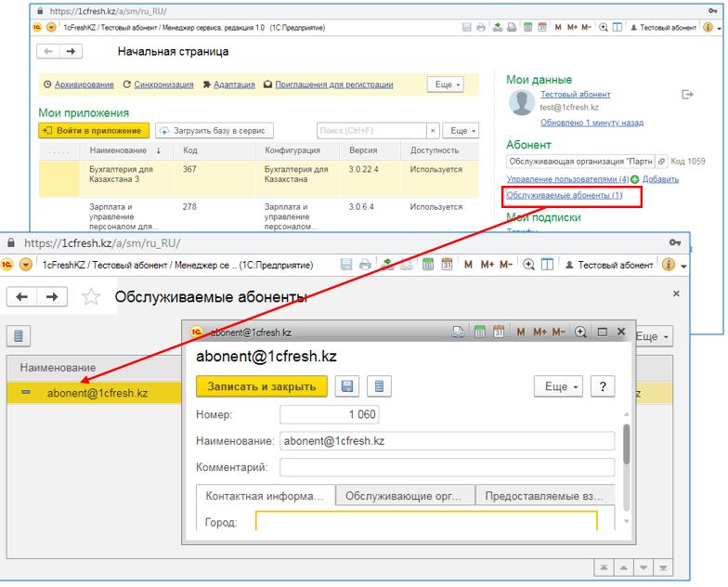Select Зарплата и управление персоналом row
The width and height of the screenshot is (728, 587).
258,216
